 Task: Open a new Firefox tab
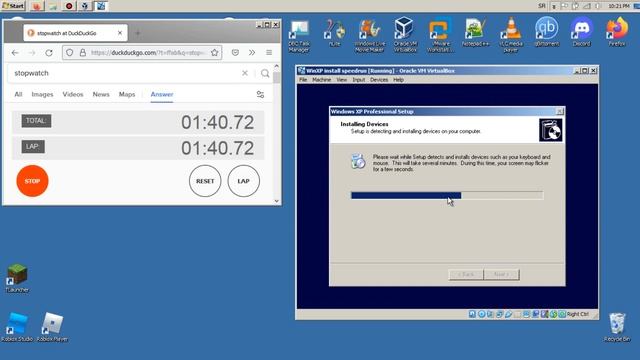click(138, 33)
